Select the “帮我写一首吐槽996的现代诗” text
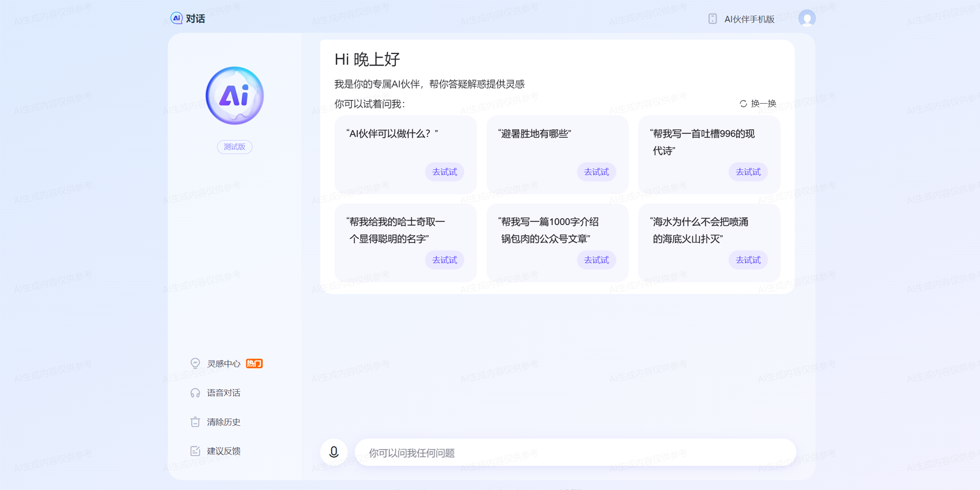The height and width of the screenshot is (490, 980). click(702, 143)
